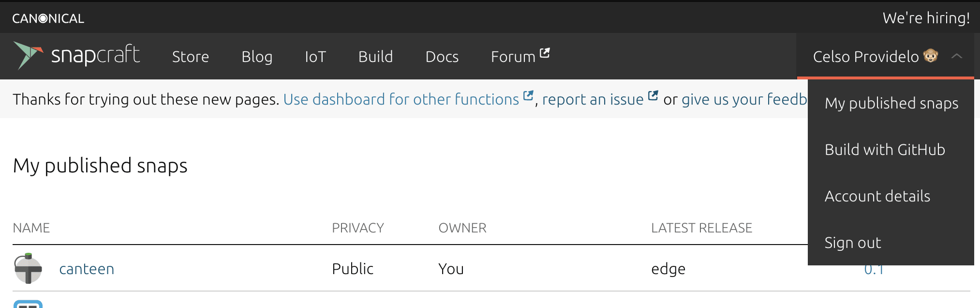The height and width of the screenshot is (308, 980).
Task: Click the canteen snap icon
Action: pyautogui.click(x=28, y=268)
